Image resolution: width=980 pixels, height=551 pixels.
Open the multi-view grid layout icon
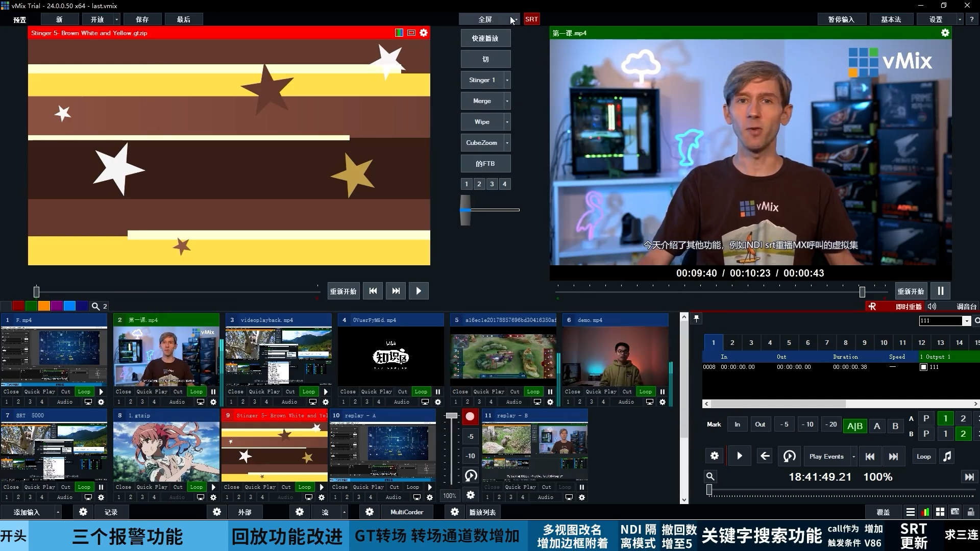[x=940, y=512]
